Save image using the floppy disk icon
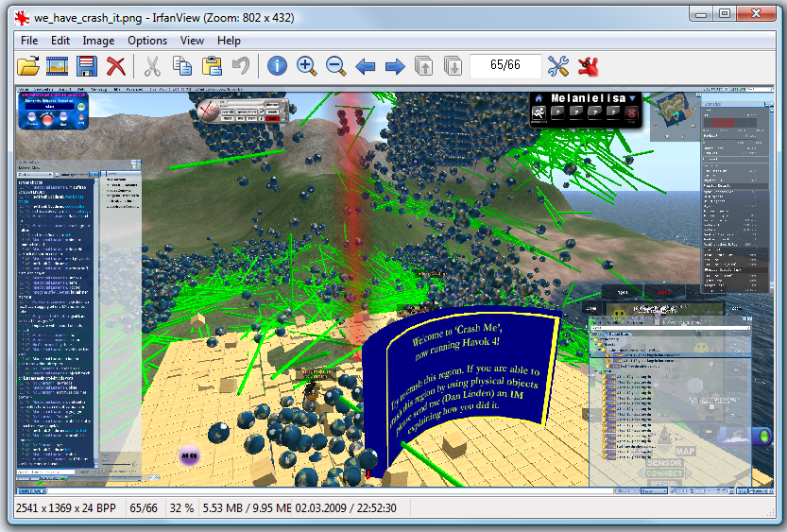The height and width of the screenshot is (532, 787). point(86,66)
